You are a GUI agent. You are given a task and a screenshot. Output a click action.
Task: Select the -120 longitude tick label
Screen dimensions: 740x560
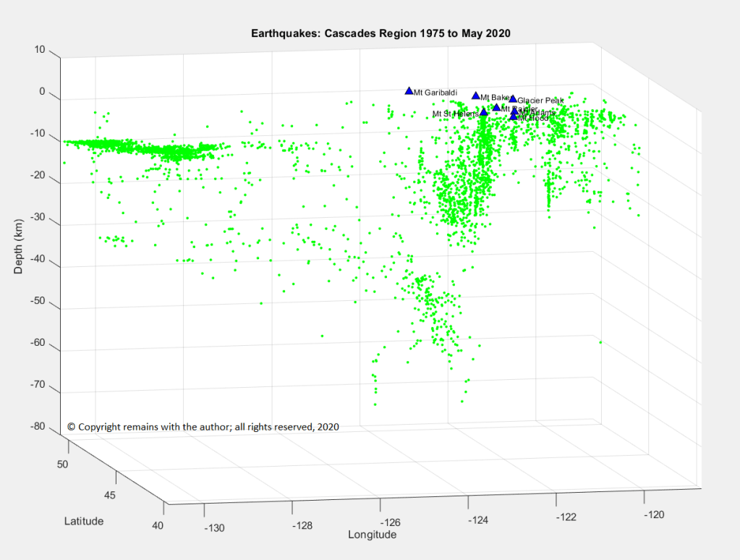click(654, 514)
